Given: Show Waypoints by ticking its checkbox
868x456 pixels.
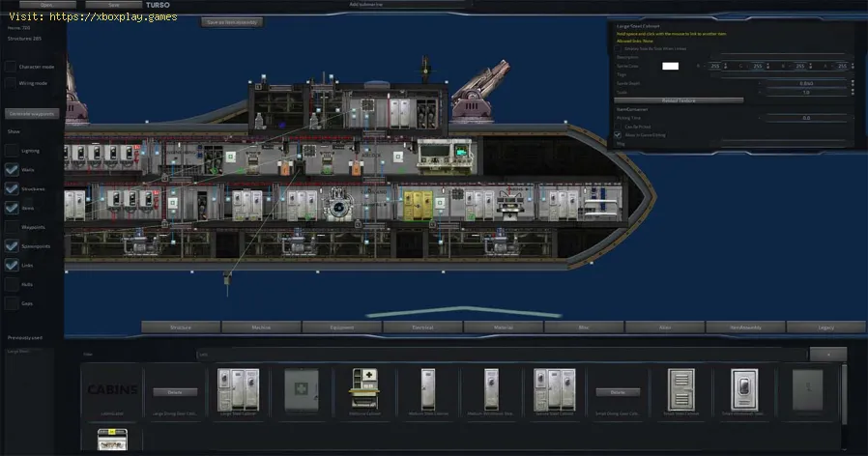Looking at the screenshot, I should coord(12,227).
